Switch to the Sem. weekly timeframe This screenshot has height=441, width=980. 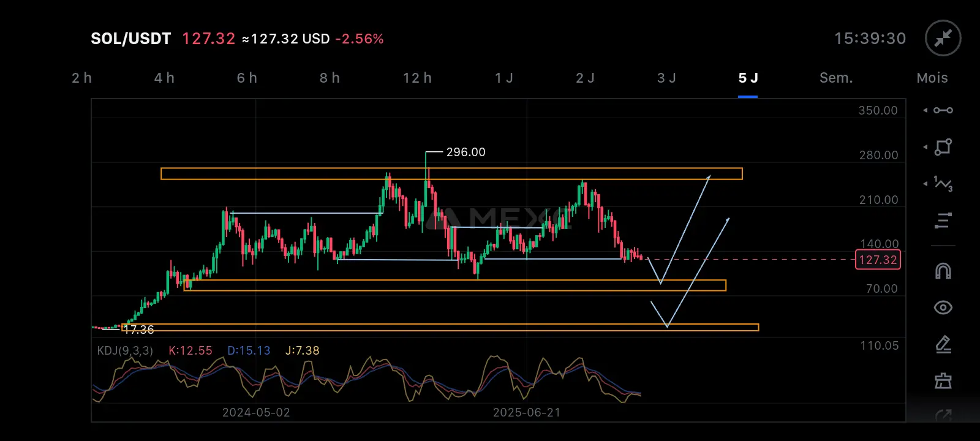836,78
